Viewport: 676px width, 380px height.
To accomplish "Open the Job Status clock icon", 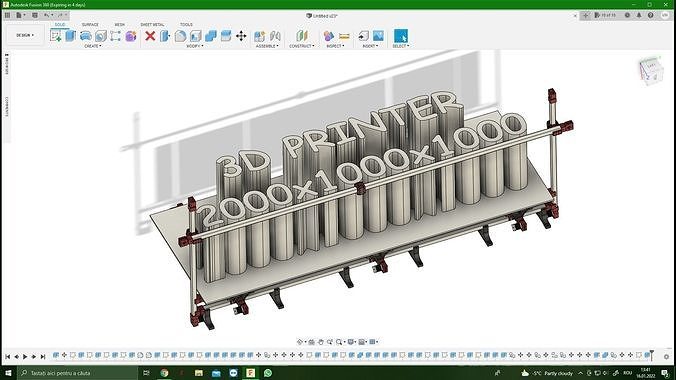I will (627, 15).
